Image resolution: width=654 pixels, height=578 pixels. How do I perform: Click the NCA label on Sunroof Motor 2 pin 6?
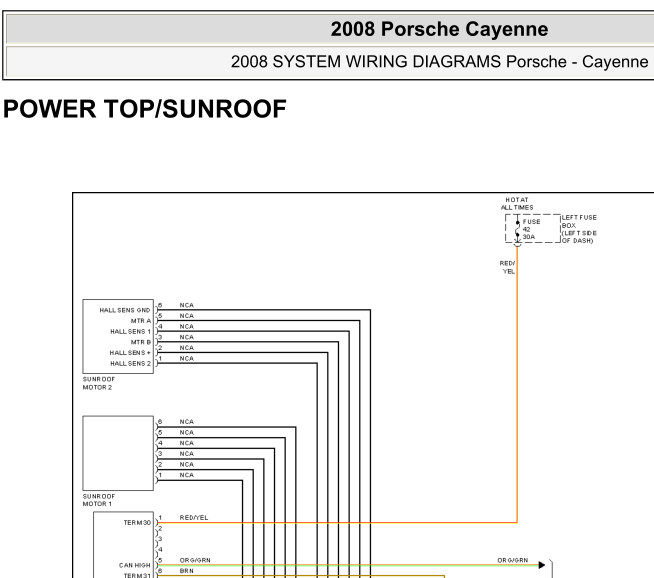(x=186, y=305)
